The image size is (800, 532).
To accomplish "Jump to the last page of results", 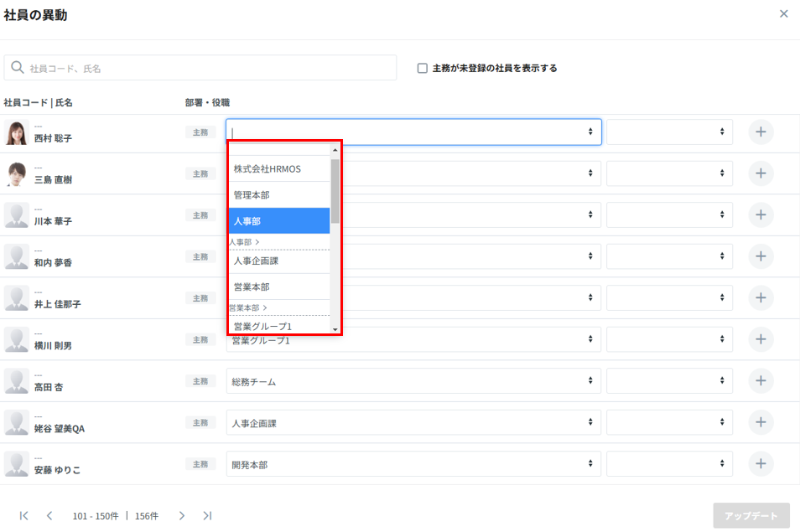I will pos(206,516).
